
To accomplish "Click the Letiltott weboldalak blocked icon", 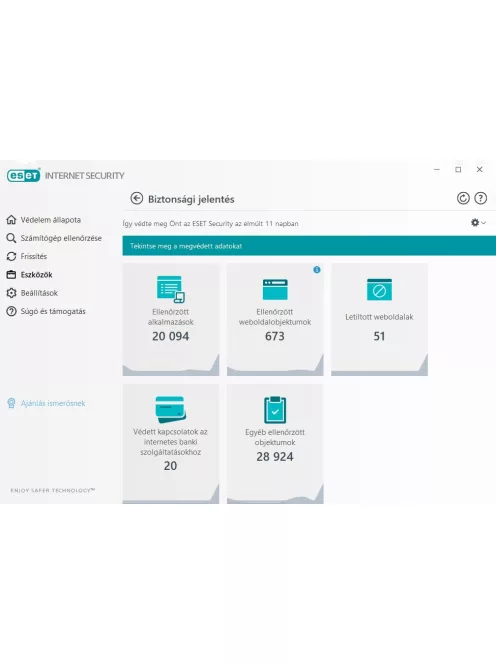I will 379,290.
